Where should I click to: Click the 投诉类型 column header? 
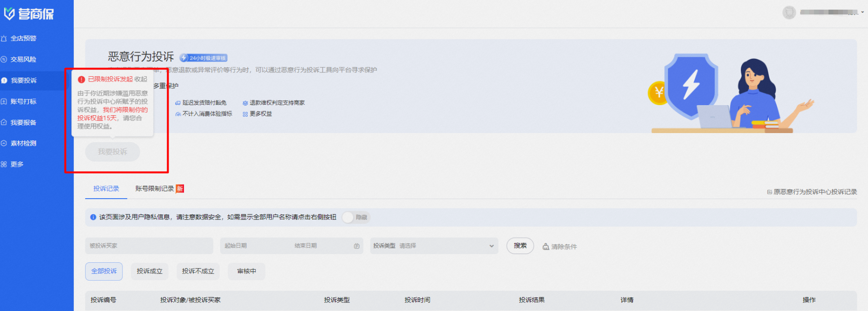(x=337, y=300)
